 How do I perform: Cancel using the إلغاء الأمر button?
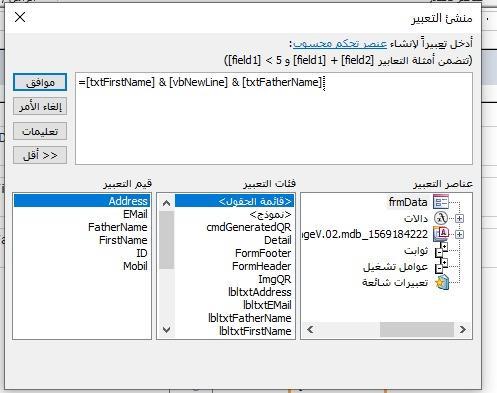(40, 106)
